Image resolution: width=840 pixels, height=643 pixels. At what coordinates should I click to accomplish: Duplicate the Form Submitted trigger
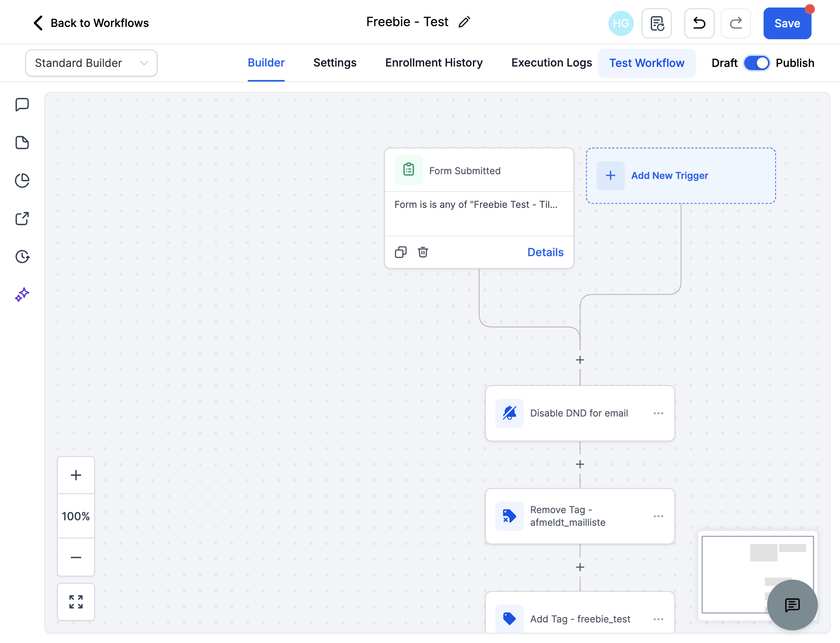coord(401,252)
